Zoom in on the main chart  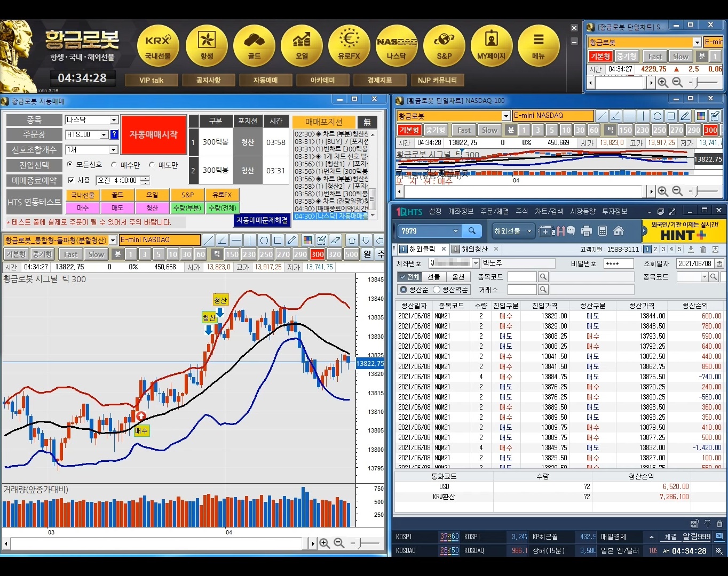[x=324, y=543]
